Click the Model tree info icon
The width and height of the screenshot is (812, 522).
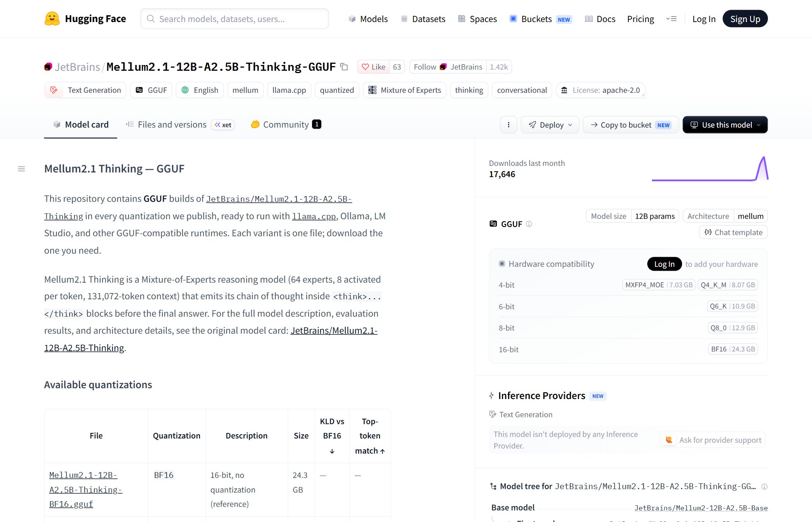[764, 486]
